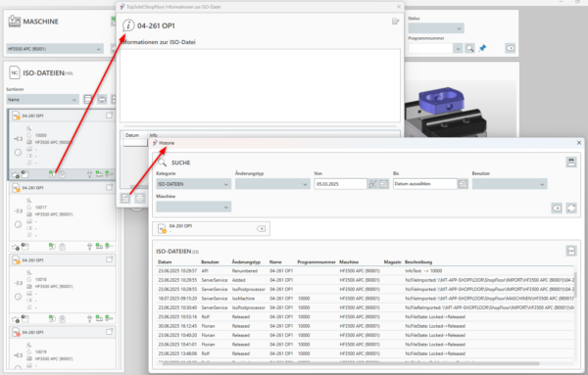Clear the Programmnummer filter in main window

(x=510, y=48)
